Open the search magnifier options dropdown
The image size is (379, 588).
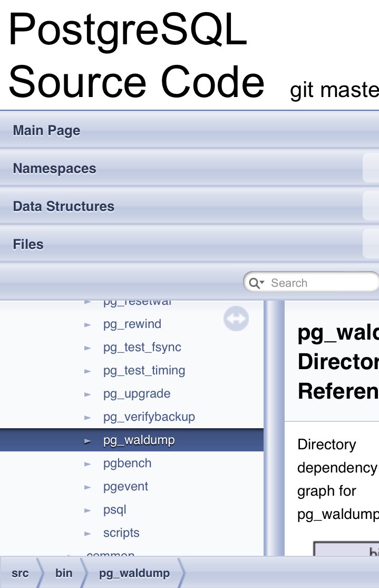click(257, 283)
